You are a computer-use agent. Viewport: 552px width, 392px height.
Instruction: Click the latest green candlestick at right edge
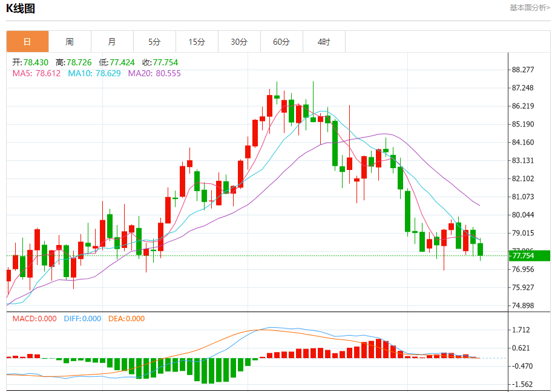(480, 249)
